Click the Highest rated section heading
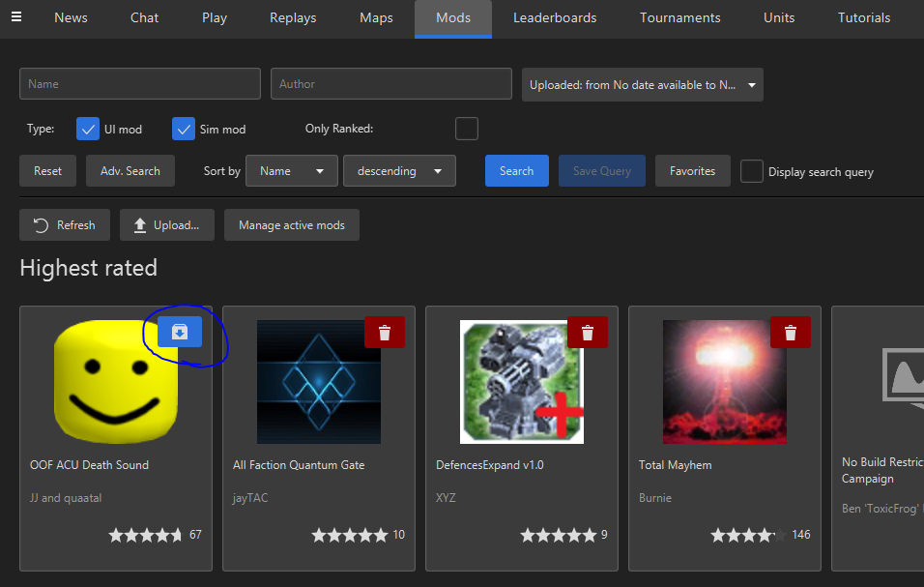Viewport: 924px width, 587px height. 88,268
